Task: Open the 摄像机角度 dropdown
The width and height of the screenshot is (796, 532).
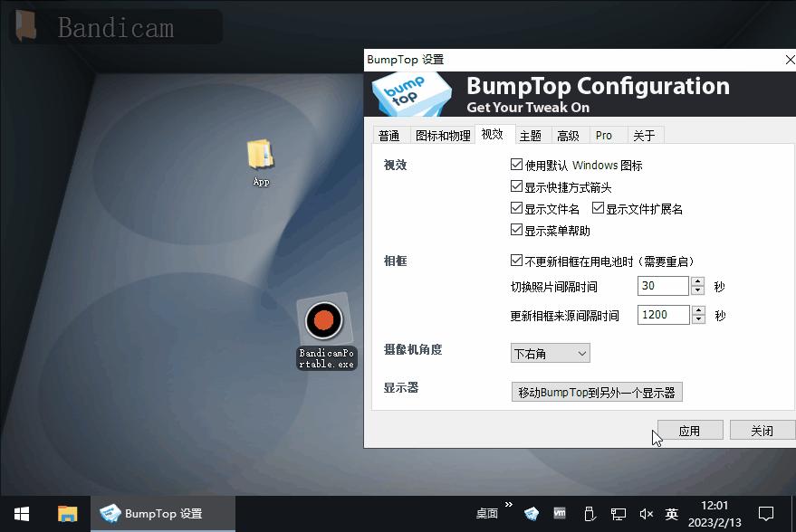Action: point(550,353)
